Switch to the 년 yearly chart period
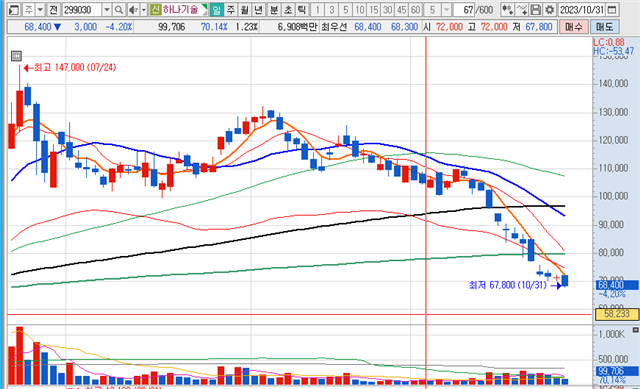The width and height of the screenshot is (640, 389). (258, 9)
